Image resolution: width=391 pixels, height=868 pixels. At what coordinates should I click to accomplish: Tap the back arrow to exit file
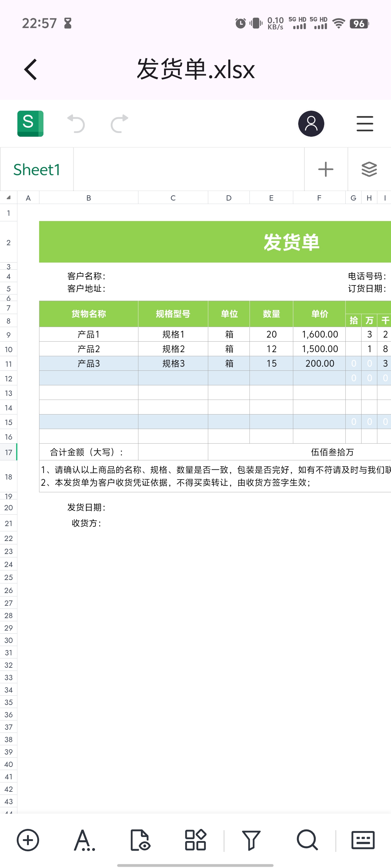tap(31, 69)
